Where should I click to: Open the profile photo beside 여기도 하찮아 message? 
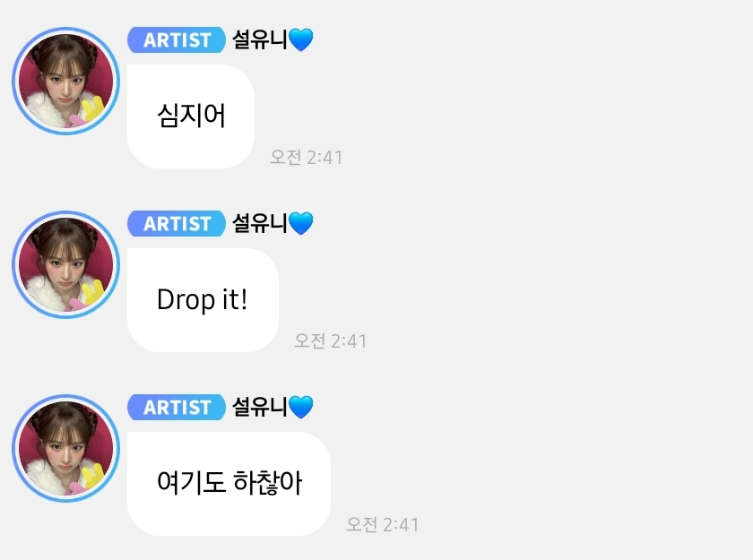pos(65,449)
